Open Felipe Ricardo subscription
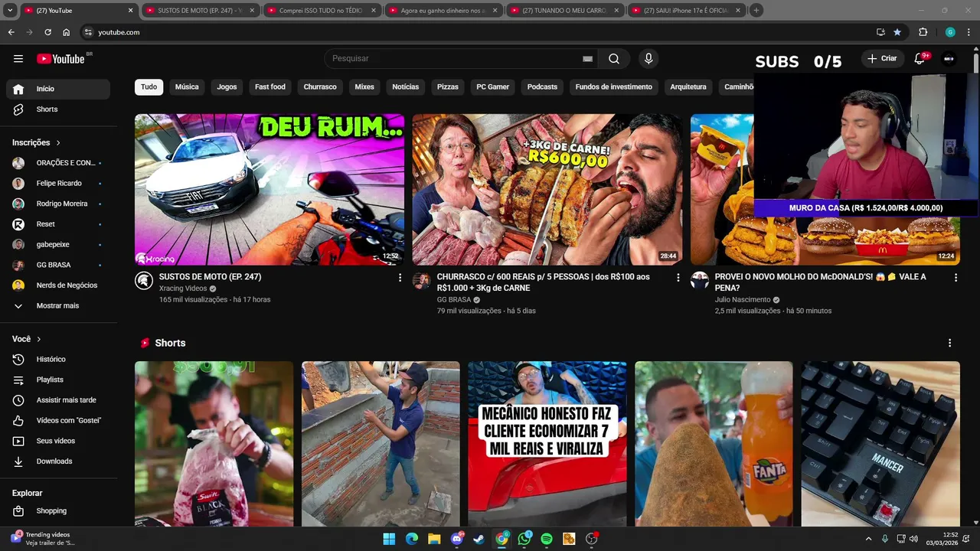Screen dimensions: 980x551 click(58, 184)
